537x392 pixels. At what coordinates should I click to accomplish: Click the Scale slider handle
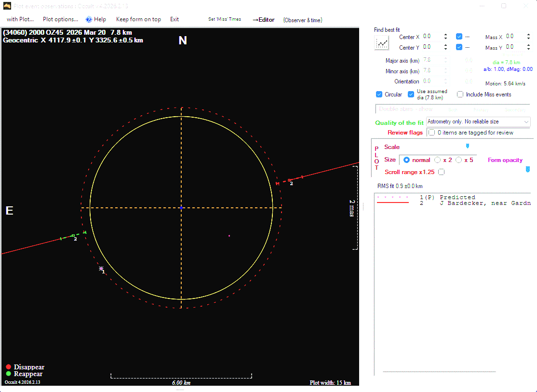467,146
